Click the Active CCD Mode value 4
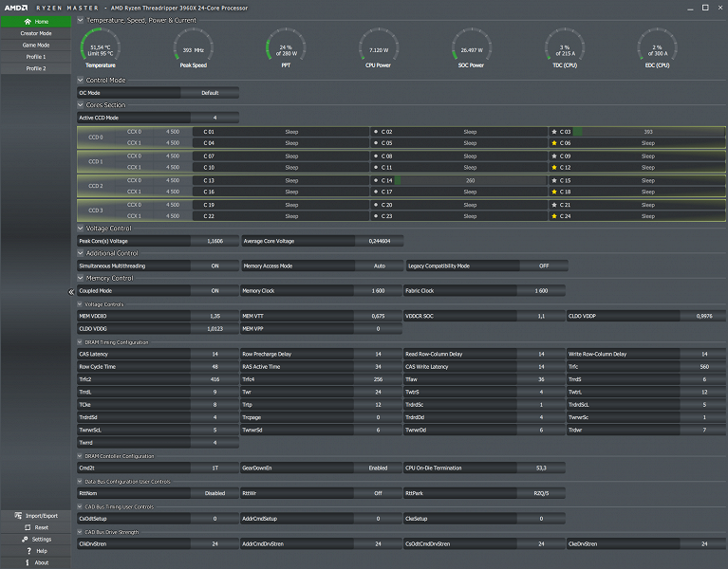The width and height of the screenshot is (728, 569). tap(215, 118)
